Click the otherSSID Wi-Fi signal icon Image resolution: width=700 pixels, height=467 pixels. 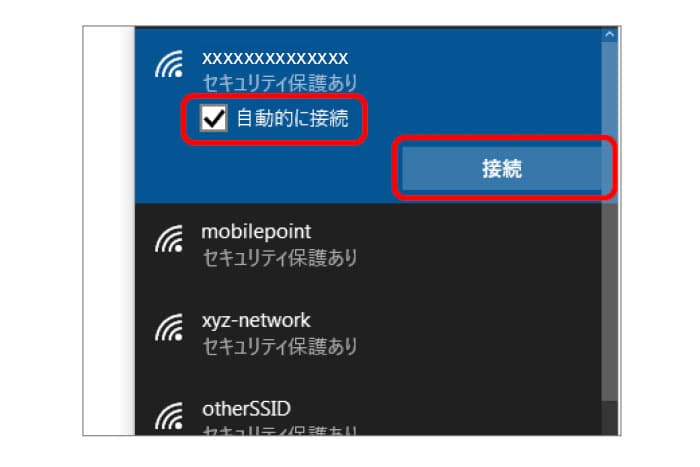pyautogui.click(x=169, y=416)
